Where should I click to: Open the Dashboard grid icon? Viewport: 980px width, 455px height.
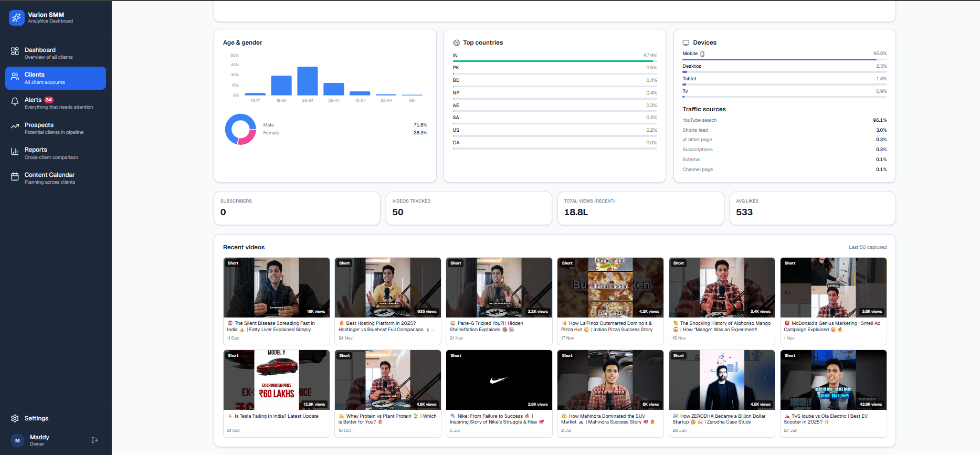click(x=15, y=51)
